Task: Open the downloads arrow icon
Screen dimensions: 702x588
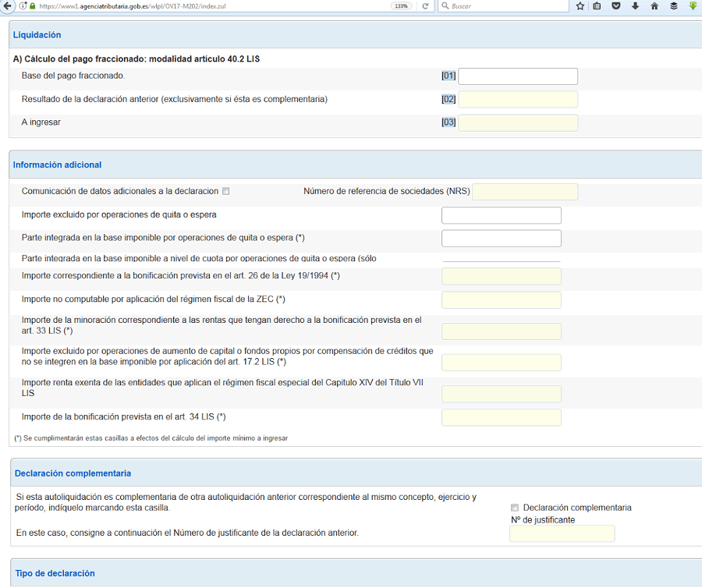Action: pyautogui.click(x=635, y=5)
